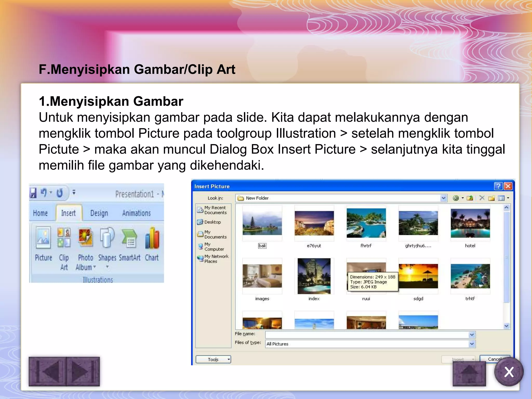Insert a SmartArt graphic
This screenshot has height=399, width=532.
tap(129, 244)
